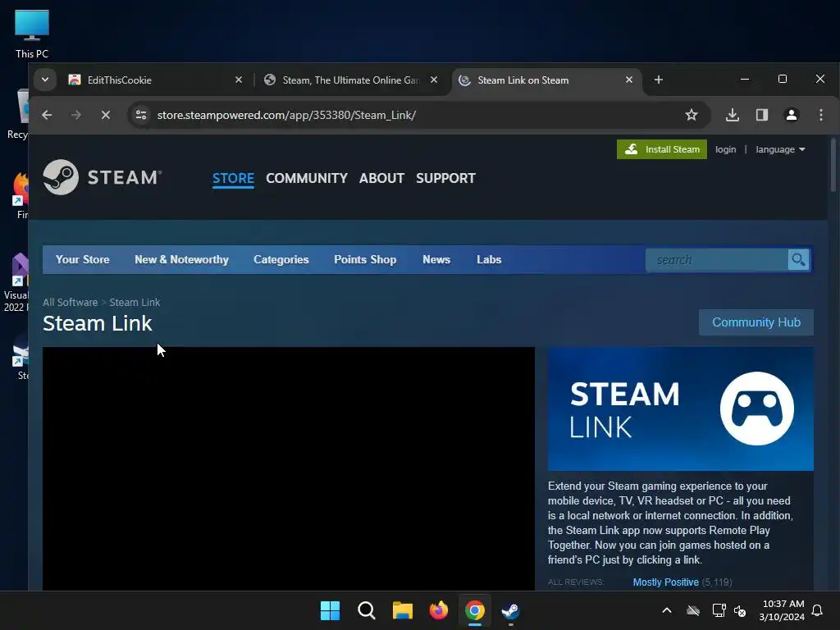Click the Chrome back arrow button
This screenshot has height=630, width=840.
[x=47, y=115]
